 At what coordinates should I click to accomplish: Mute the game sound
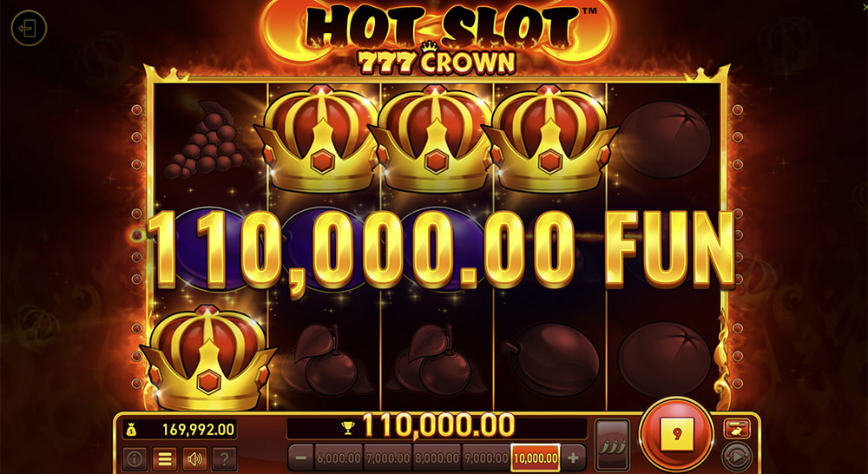pyautogui.click(x=194, y=459)
